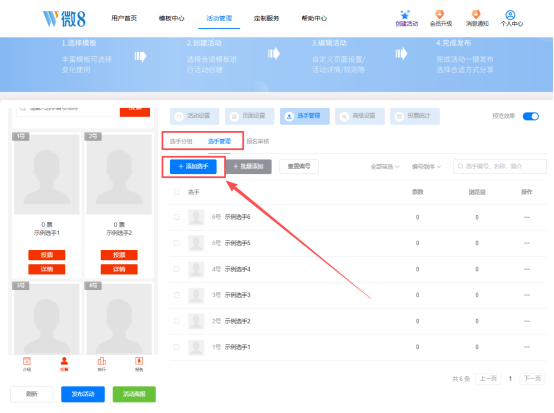
Task: Open 创建活动 star icon
Action: 405,15
